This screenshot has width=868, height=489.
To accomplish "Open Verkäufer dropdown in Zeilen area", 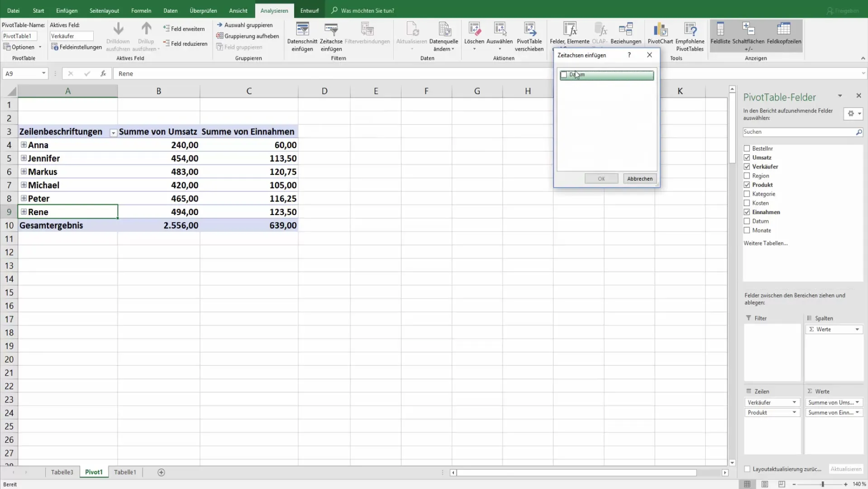I will (x=794, y=402).
